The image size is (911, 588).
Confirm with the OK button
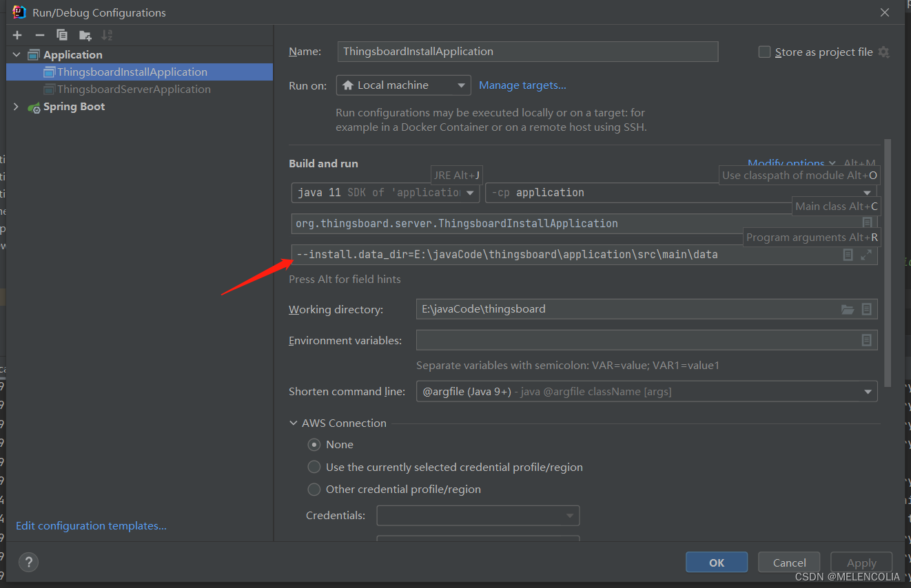pyautogui.click(x=717, y=563)
